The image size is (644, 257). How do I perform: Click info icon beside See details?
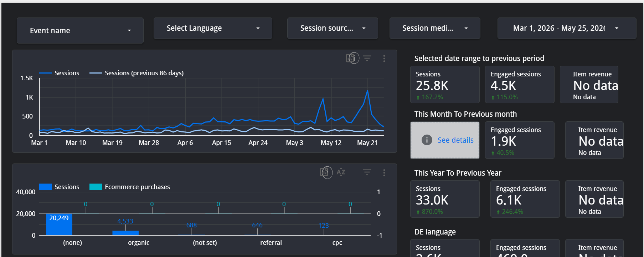[427, 140]
